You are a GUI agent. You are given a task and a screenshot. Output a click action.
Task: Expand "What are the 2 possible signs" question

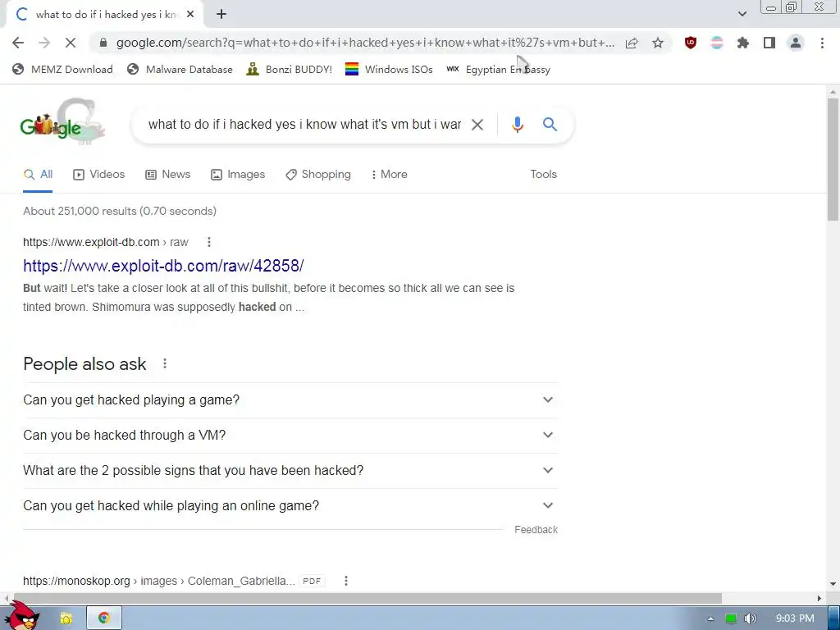pos(290,471)
